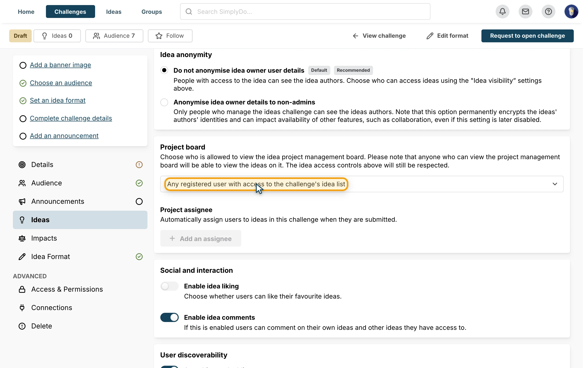The height and width of the screenshot is (368, 588).
Task: Click the plug icon beside Connections
Action: (x=22, y=308)
